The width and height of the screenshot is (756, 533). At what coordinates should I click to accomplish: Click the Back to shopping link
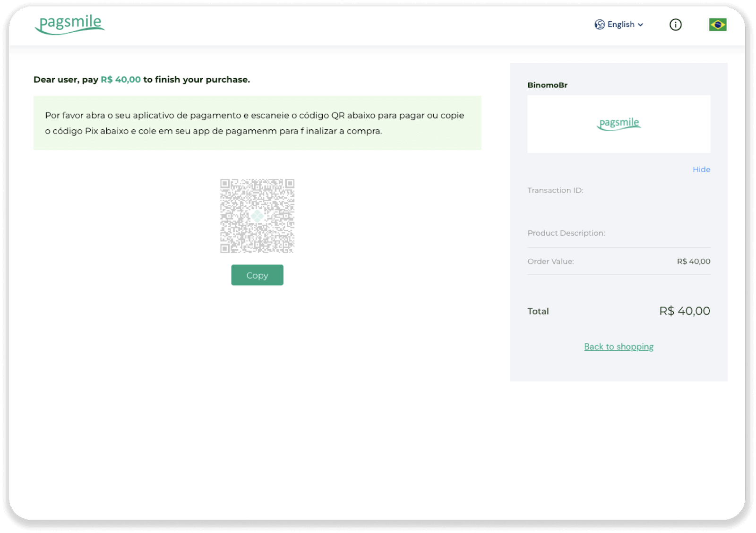[619, 346]
